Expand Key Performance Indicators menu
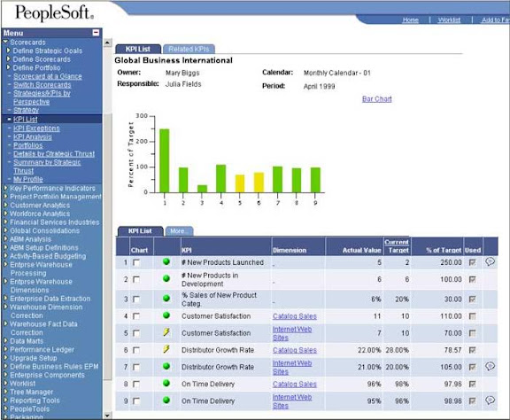This screenshot has width=510, height=420. 5,188
